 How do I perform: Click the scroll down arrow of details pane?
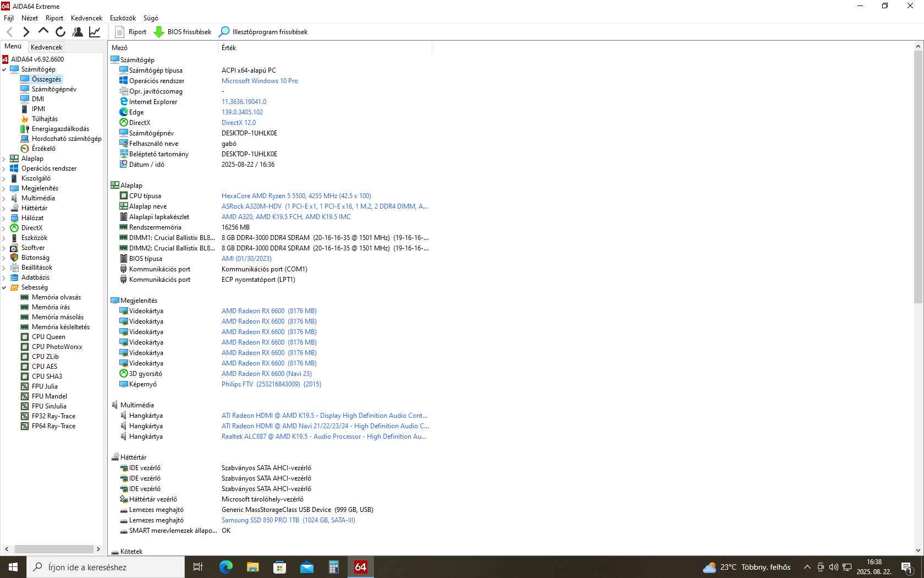pos(918,550)
